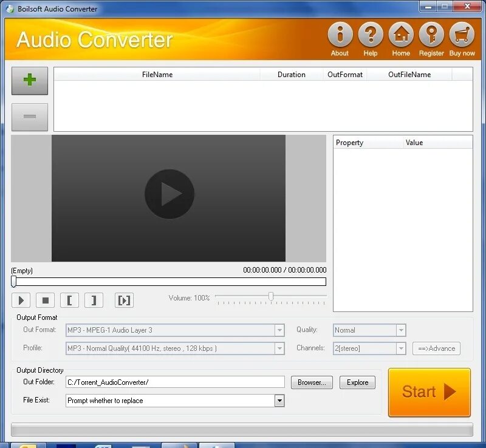Click the (Empty) file label

click(22, 271)
